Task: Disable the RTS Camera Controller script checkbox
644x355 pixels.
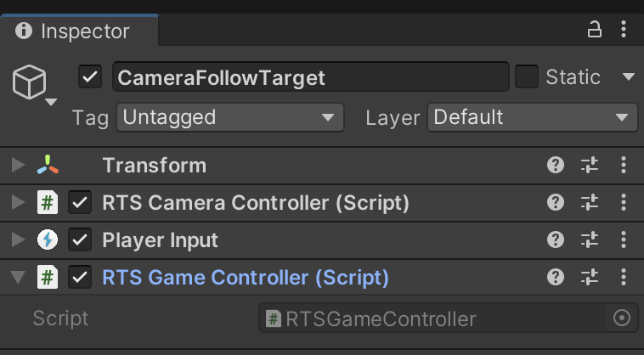Action: coord(80,202)
